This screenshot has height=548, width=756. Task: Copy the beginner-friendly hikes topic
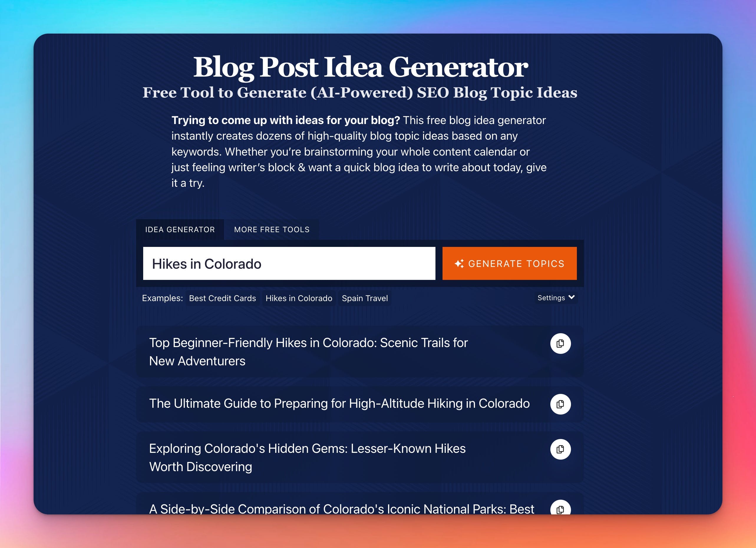point(561,343)
